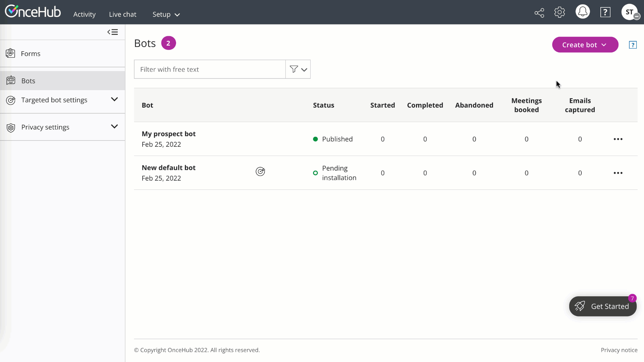Click the targeting icon on New default bot
Viewport: 644px width, 362px height.
260,172
